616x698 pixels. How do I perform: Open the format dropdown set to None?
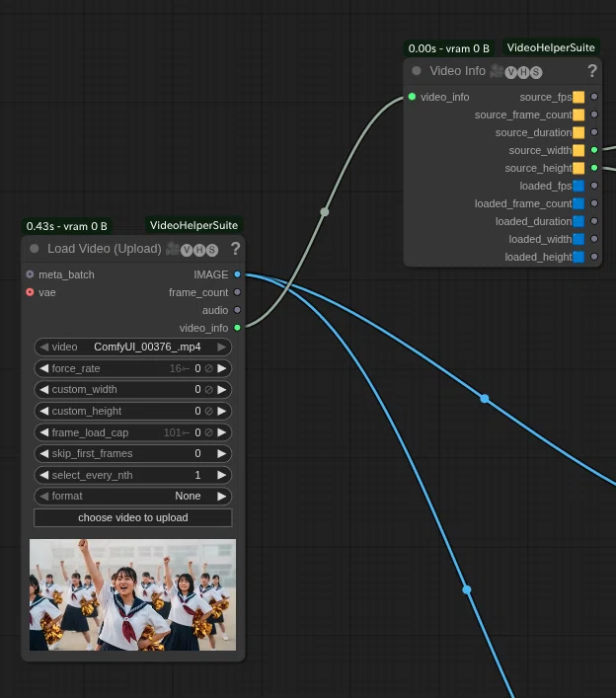[132, 496]
